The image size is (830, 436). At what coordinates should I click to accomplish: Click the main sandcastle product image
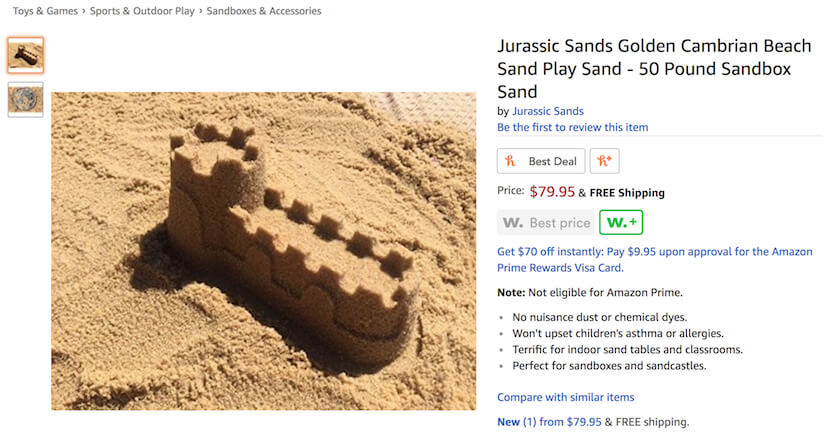(264, 251)
